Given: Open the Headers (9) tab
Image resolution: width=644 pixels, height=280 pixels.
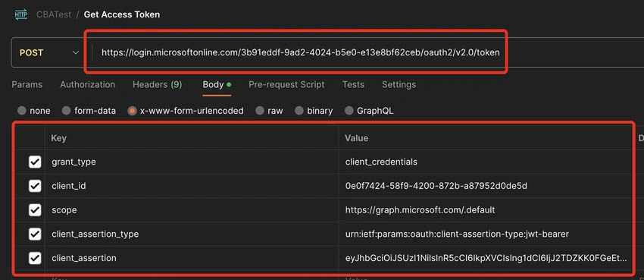Looking at the screenshot, I should 158,85.
